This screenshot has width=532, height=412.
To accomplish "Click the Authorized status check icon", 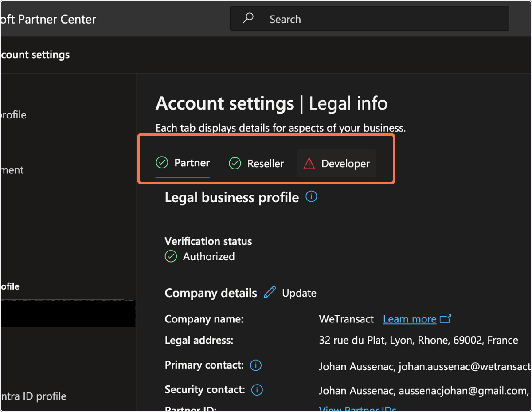I will [171, 256].
